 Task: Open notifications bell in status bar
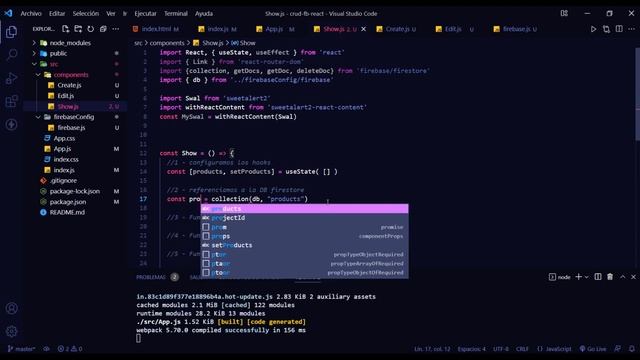click(x=631, y=349)
